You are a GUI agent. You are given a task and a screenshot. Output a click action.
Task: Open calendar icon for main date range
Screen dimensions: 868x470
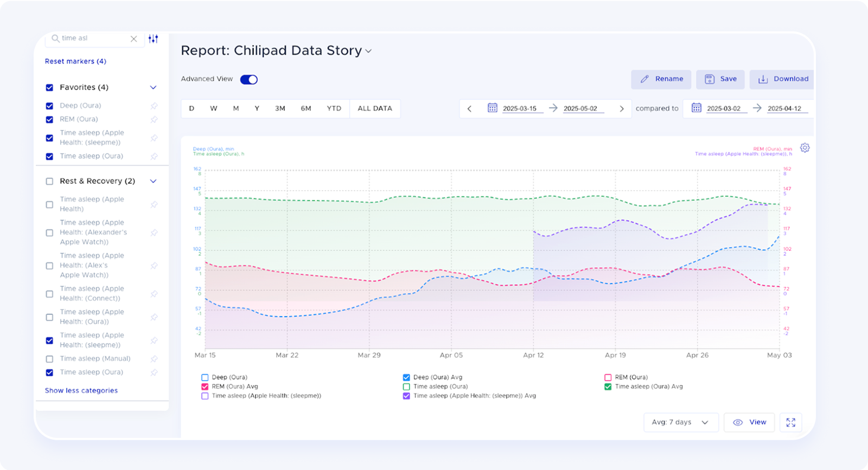click(492, 108)
